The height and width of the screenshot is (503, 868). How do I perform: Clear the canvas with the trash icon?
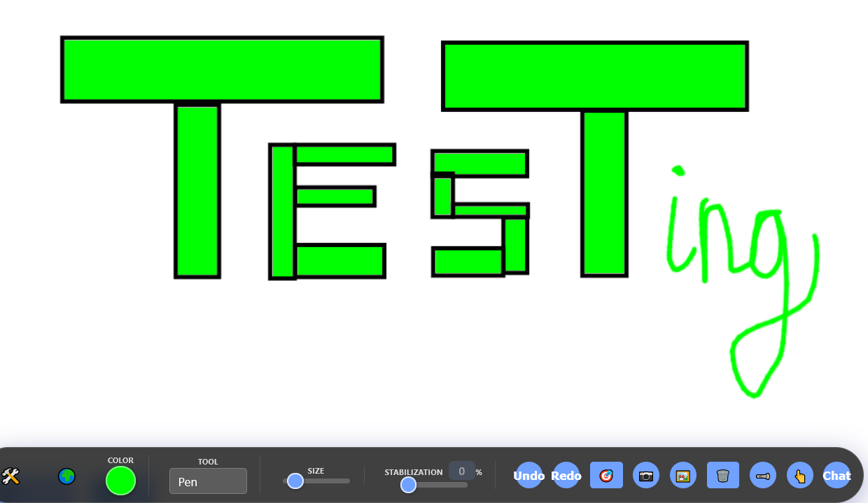tap(723, 476)
